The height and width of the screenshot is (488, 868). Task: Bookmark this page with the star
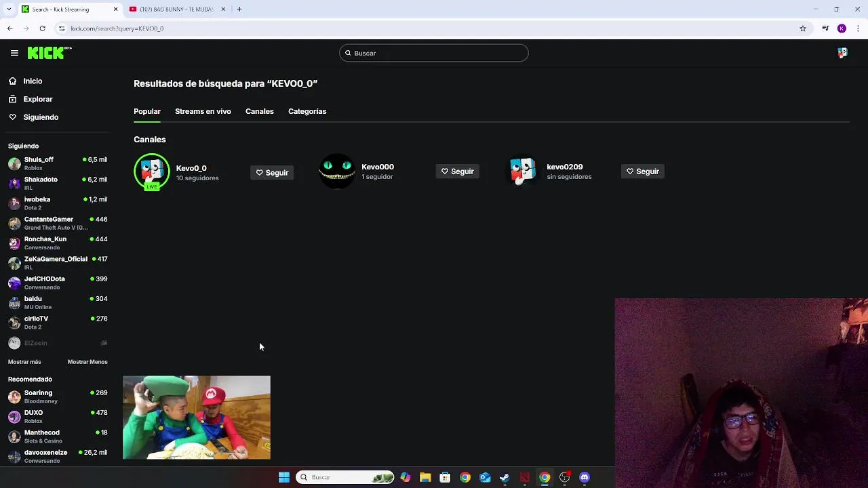click(x=803, y=28)
